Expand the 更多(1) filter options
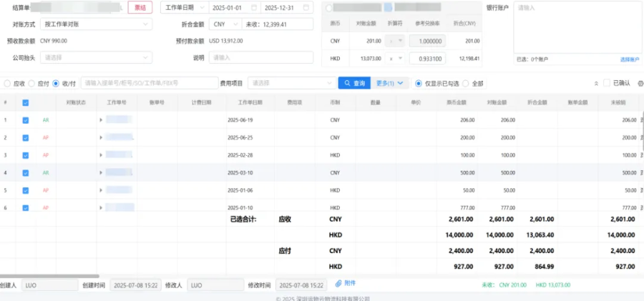The image size is (644, 301). [x=389, y=83]
